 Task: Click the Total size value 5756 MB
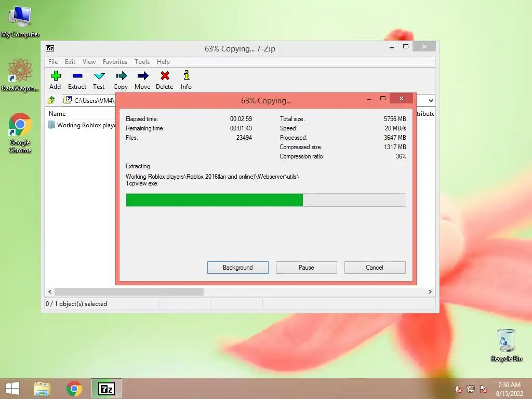click(x=395, y=119)
